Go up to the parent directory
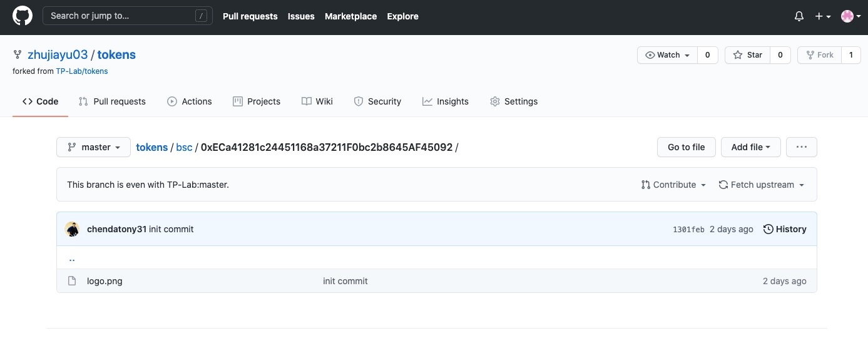This screenshot has height=343, width=868. click(x=72, y=259)
